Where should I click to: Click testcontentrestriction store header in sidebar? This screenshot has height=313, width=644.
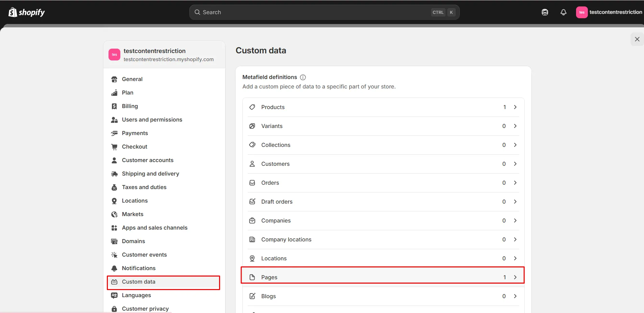coord(164,55)
